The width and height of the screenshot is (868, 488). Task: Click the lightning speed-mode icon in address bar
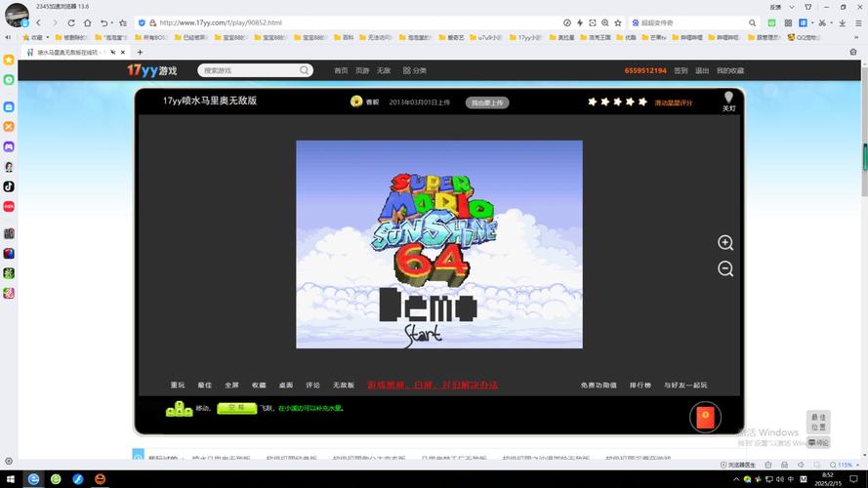[580, 22]
